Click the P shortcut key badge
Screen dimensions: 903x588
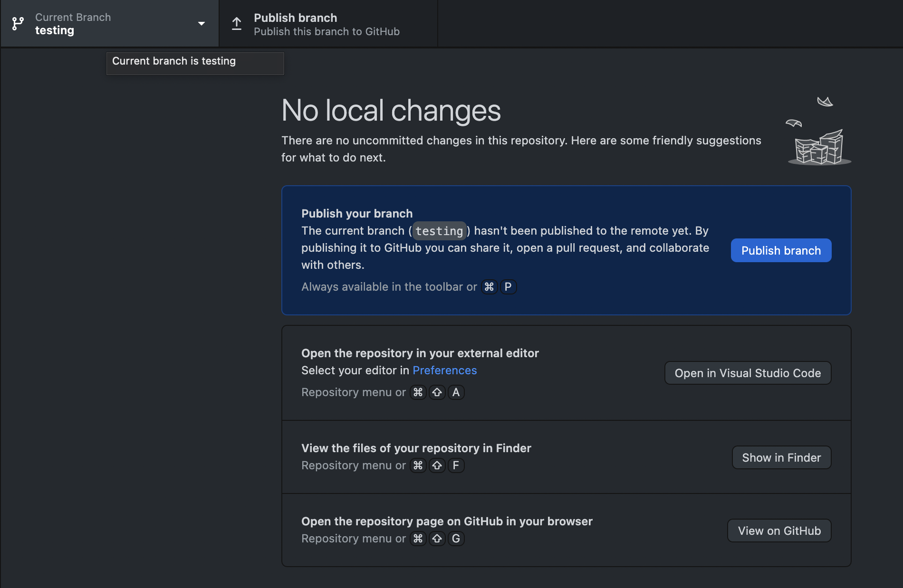coord(508,287)
